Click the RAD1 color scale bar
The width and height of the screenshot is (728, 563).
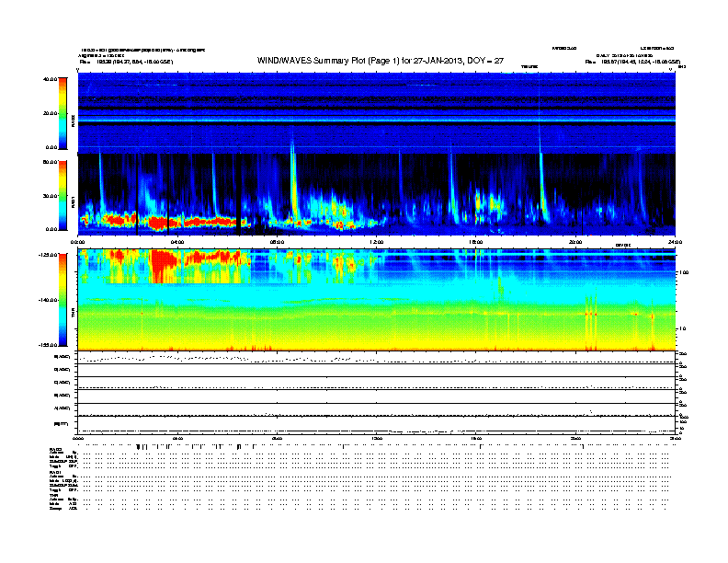(63, 196)
